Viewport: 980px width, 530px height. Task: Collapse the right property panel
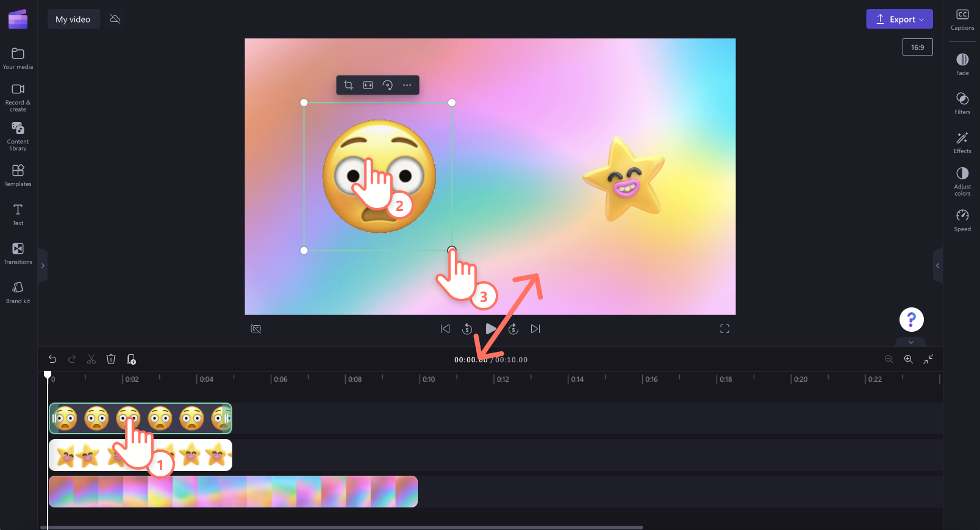pos(937,265)
